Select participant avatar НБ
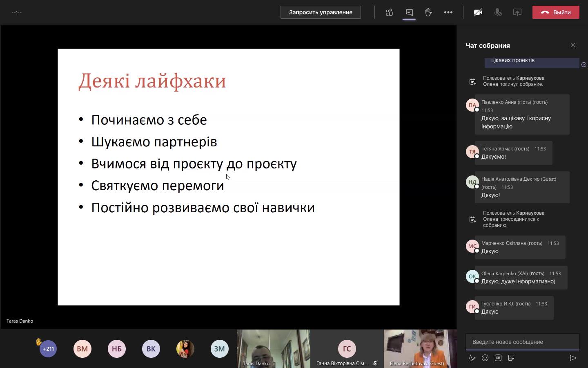The width and height of the screenshot is (588, 368). pyautogui.click(x=117, y=349)
